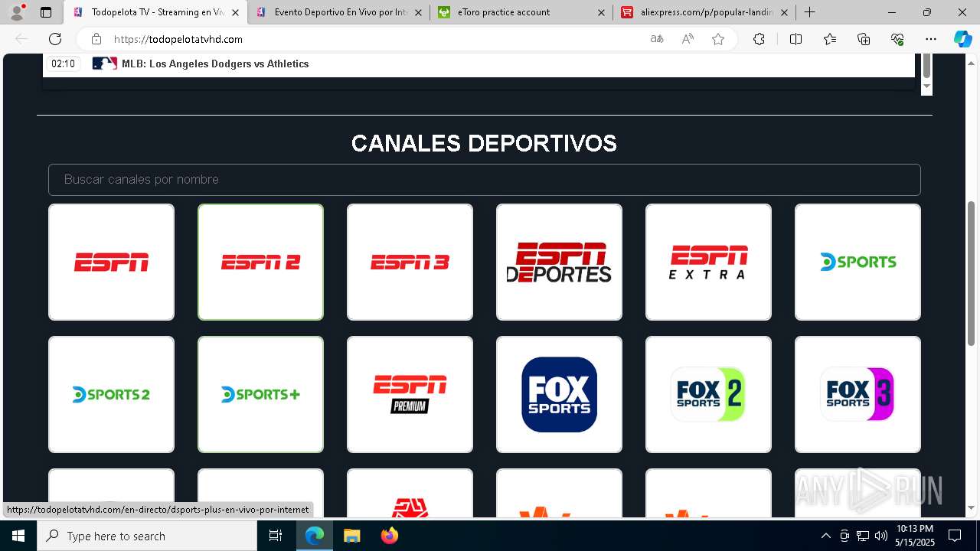Open the tab actions menu icon
This screenshot has width=980, height=551.
[46, 12]
